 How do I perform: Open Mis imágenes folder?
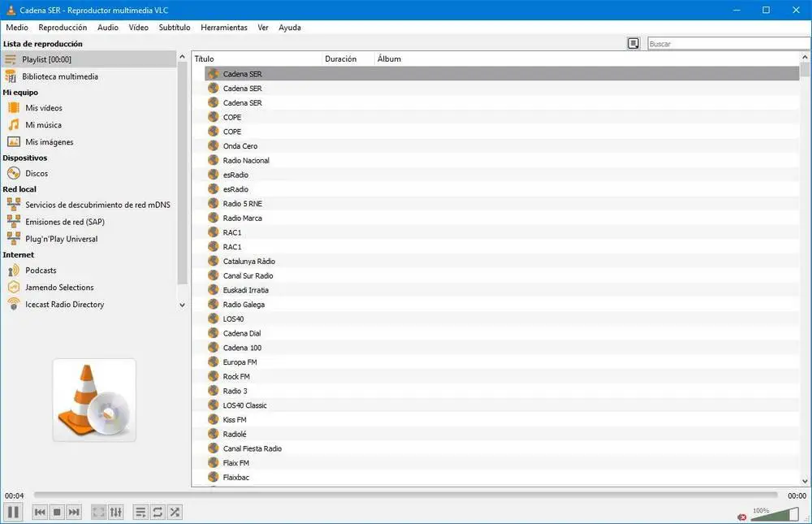coord(89,142)
